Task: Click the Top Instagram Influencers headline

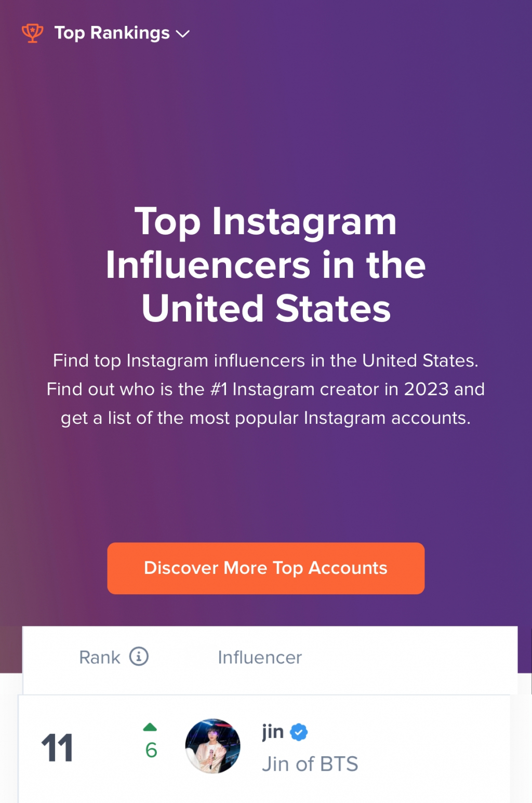Action: tap(265, 265)
